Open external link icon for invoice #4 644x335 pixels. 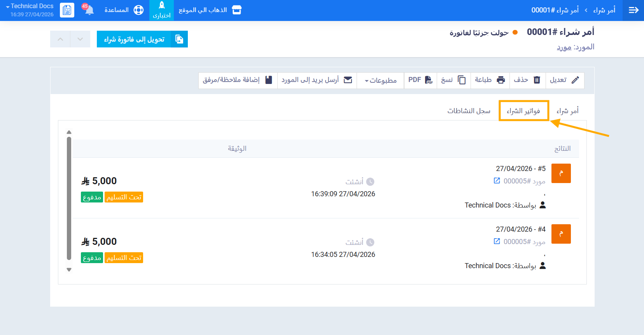point(497,241)
